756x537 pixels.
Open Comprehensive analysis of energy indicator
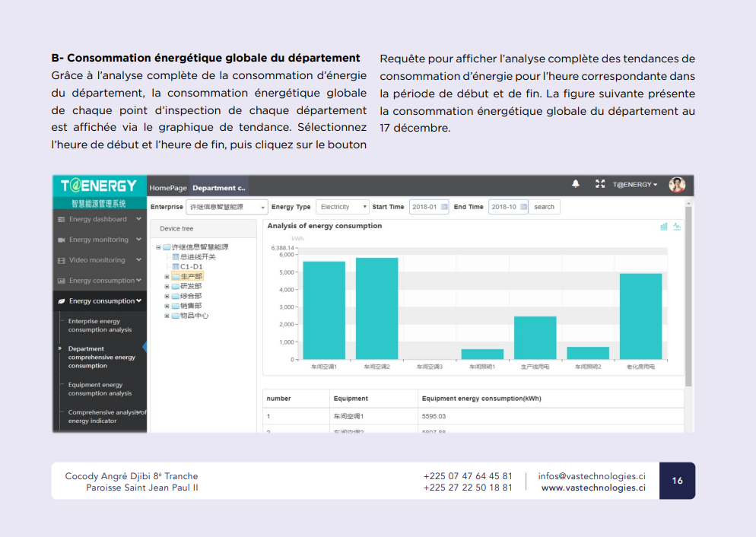coord(107,417)
